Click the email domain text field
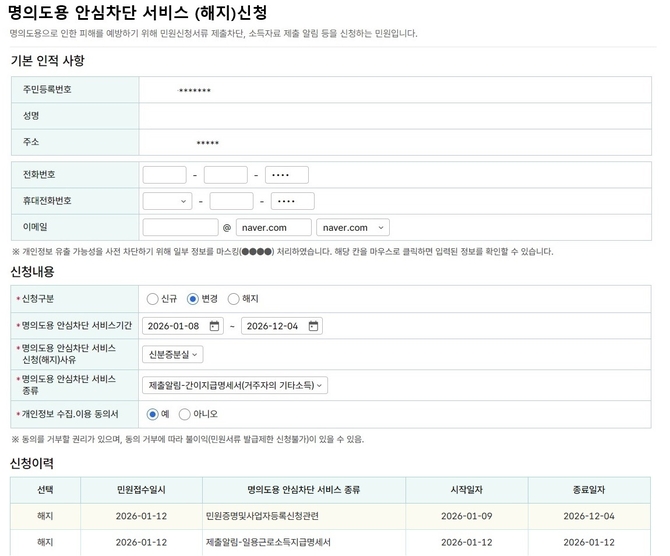The width and height of the screenshot is (670, 556). tap(273, 228)
